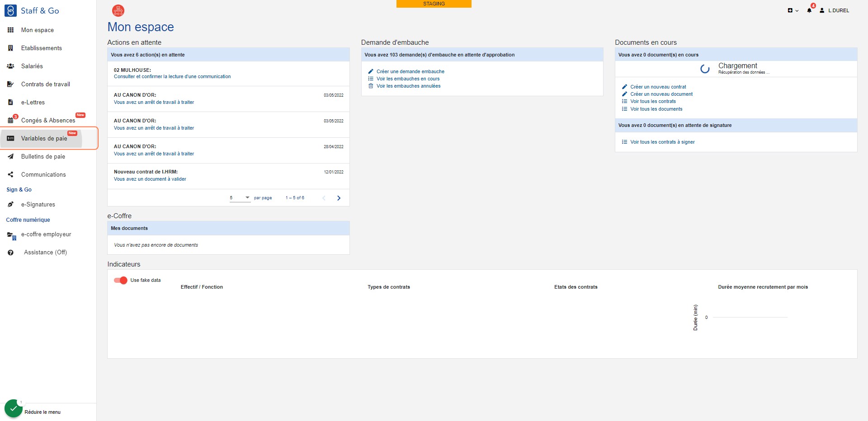Open Etablissements menu item
This screenshot has width=868, height=421.
(42, 48)
